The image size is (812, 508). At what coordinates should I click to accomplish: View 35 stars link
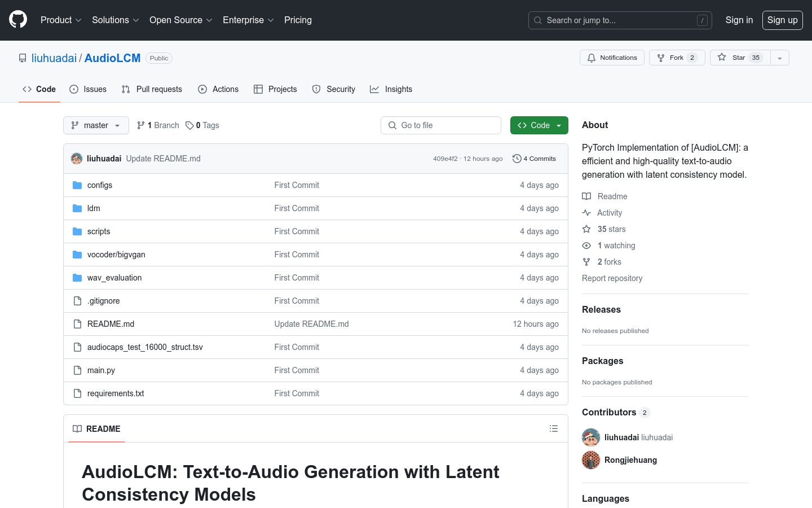[604, 229]
